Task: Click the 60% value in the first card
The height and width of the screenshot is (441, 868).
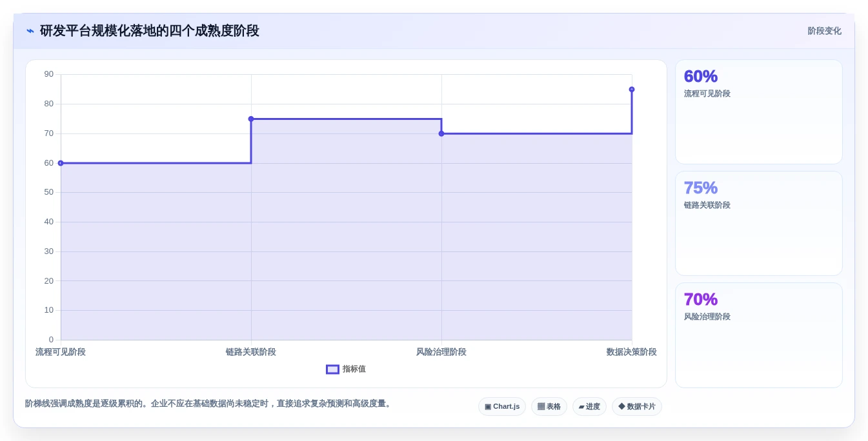Action: 701,76
